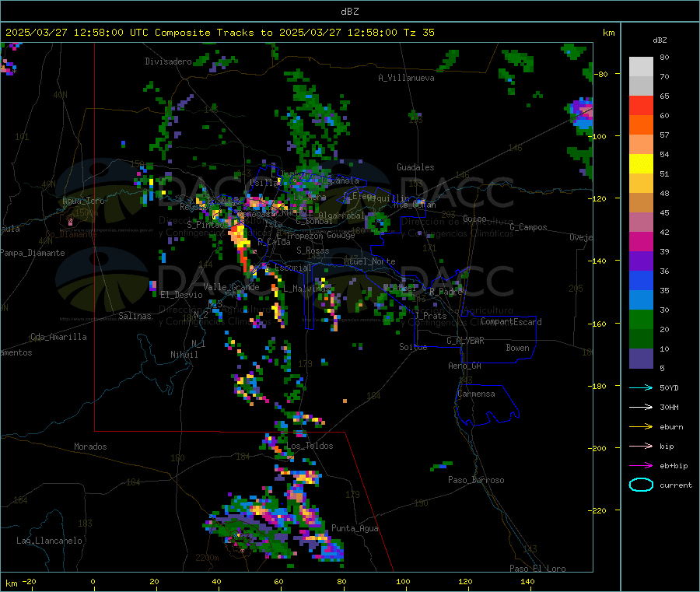Screen dimensions: 700x592
Task: Click the -220 km y-axis tick label
Action: click(598, 510)
